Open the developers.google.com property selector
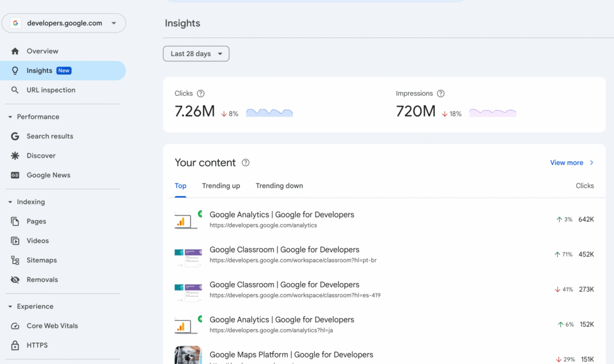The image size is (614, 364). (63, 23)
